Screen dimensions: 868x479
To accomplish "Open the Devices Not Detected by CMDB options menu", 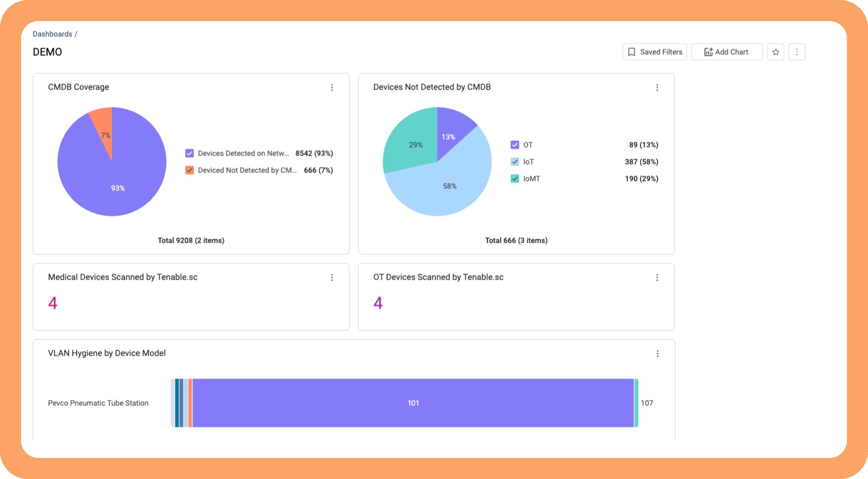I will pyautogui.click(x=657, y=88).
